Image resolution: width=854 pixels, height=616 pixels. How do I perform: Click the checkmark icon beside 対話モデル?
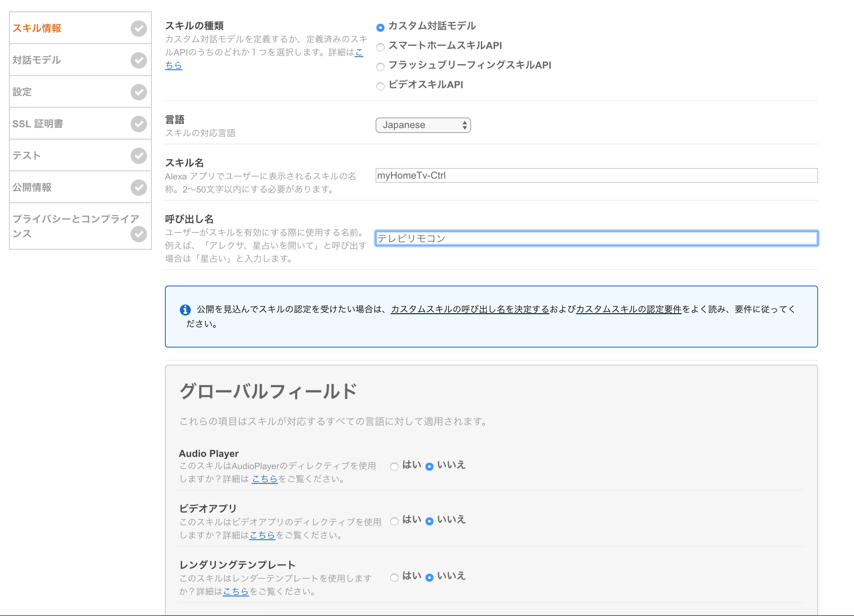tap(139, 60)
